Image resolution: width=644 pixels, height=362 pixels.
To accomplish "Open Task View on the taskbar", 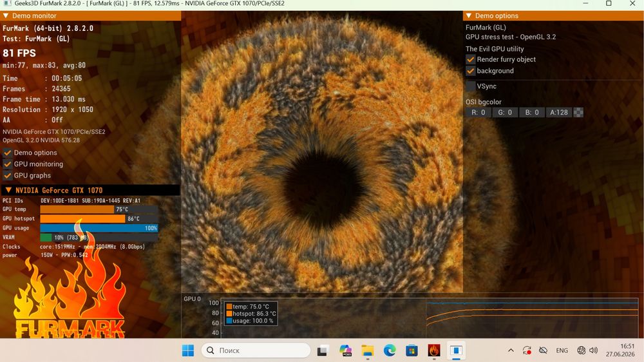I will [x=323, y=350].
